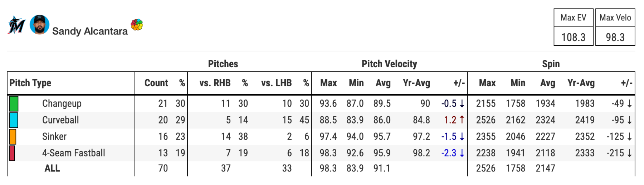
Task: Sort table by the Count column
Action: 156,83
